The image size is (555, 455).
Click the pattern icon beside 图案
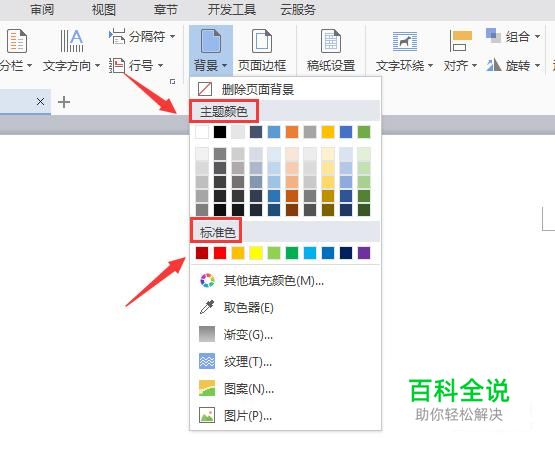click(x=207, y=388)
